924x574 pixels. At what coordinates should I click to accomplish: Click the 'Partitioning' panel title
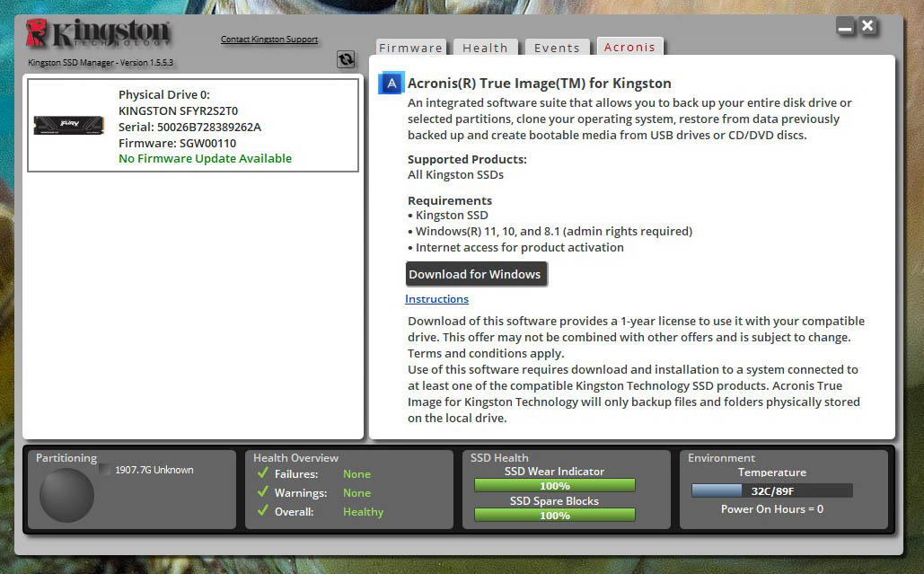tap(66, 458)
